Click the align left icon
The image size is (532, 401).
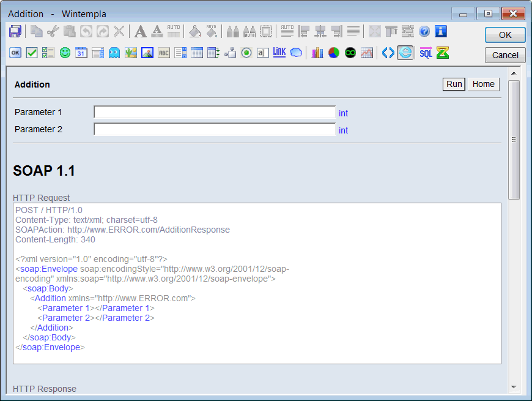304,32
